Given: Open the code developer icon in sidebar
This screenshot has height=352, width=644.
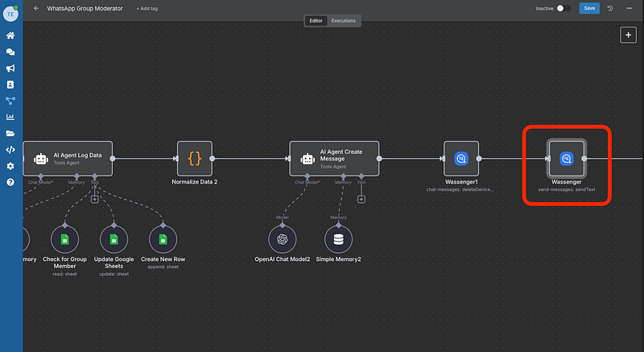Looking at the screenshot, I should click(x=10, y=149).
